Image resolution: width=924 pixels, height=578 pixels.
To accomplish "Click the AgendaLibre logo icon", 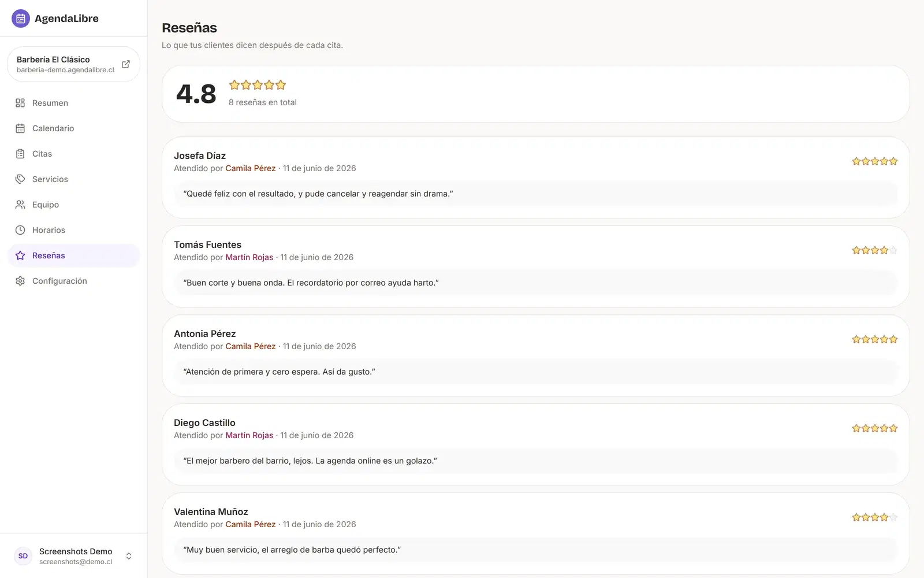I will [21, 18].
